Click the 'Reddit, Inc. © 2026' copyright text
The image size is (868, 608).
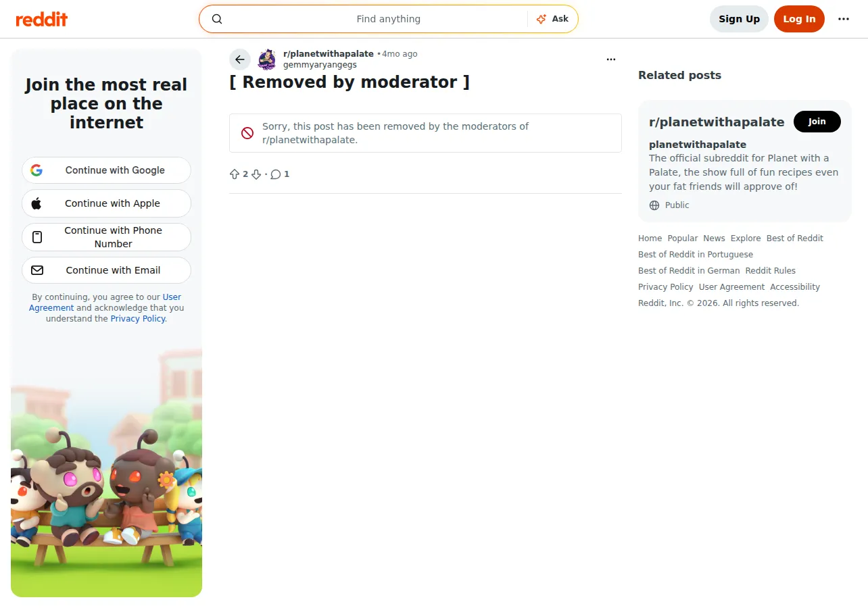tap(719, 303)
